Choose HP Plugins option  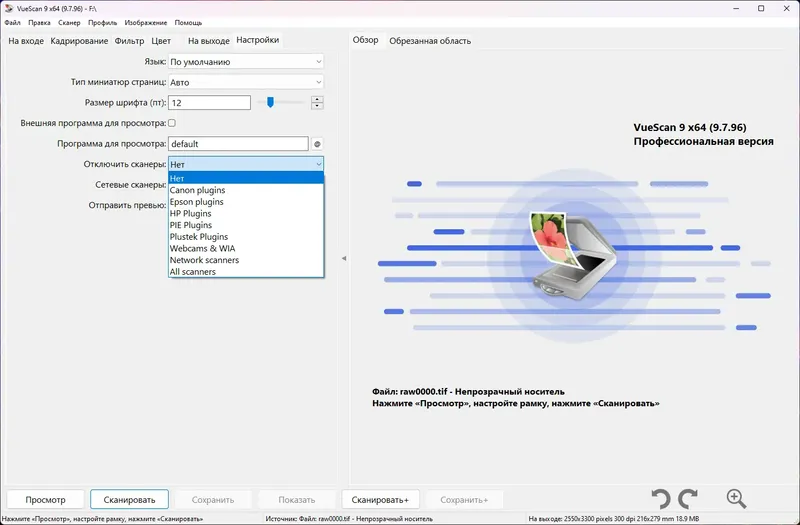(x=246, y=213)
